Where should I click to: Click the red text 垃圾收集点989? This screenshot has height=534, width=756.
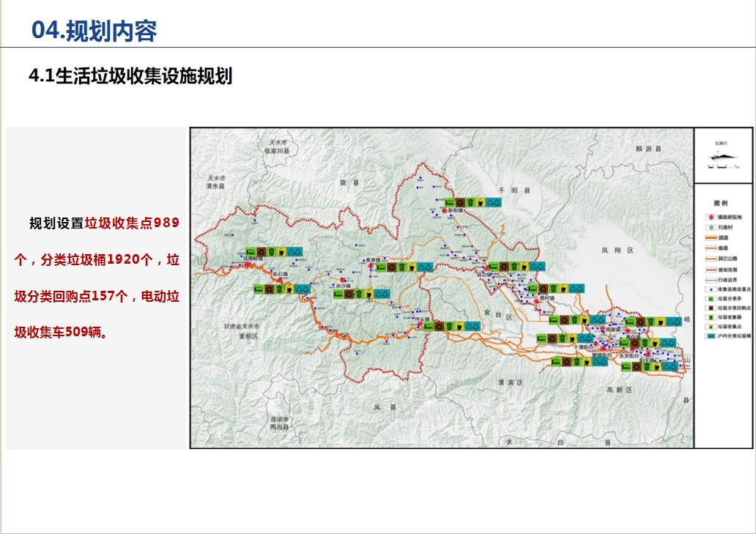132,223
